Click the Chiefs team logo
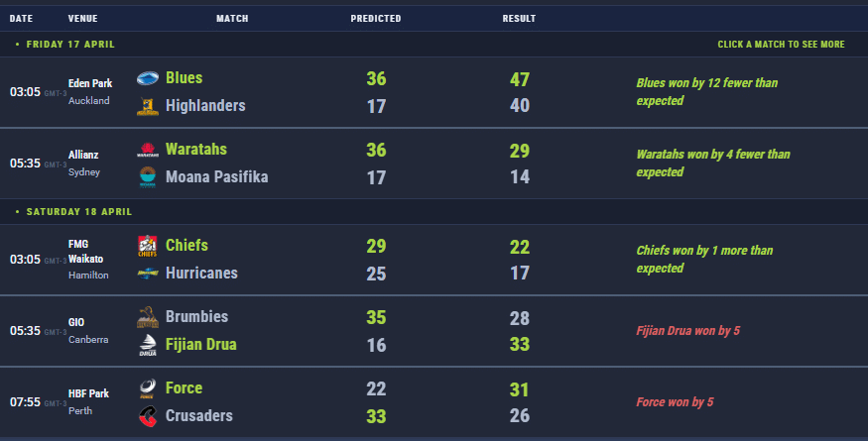Screen dimensions: 868x441 [x=148, y=245]
